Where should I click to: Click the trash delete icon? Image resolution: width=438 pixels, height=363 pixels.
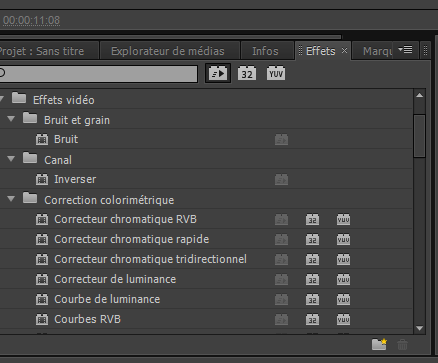click(402, 344)
